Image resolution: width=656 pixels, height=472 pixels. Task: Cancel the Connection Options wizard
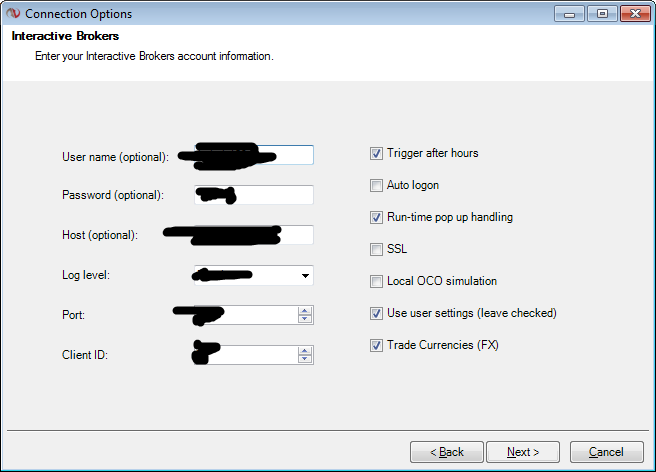click(607, 452)
